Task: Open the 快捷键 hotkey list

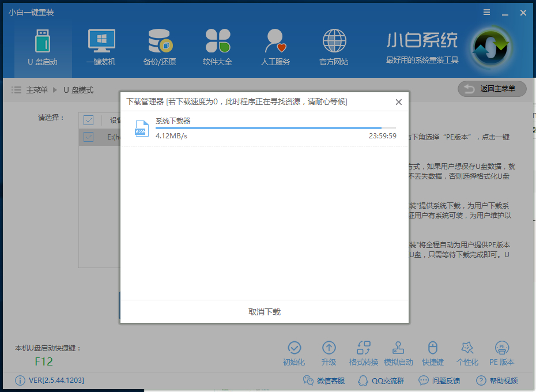Action: 433,352
